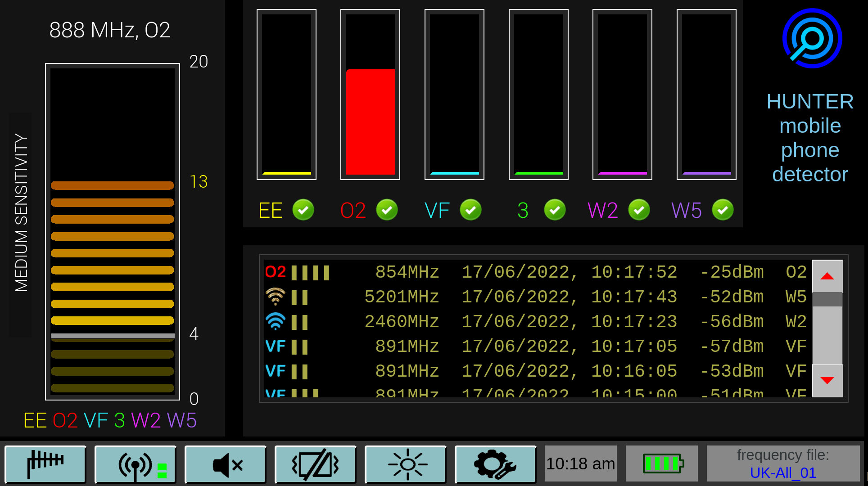Click the -25dBm value in O2 row
The width and height of the screenshot is (868, 486).
[732, 272]
